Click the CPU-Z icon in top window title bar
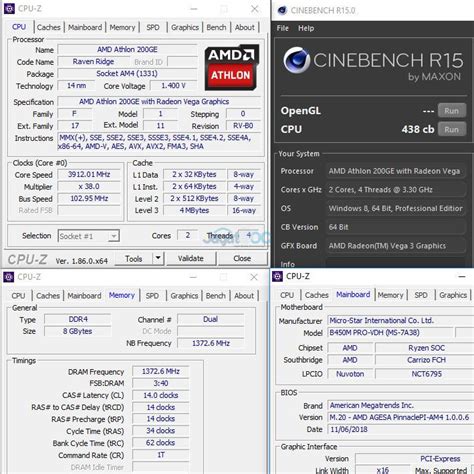474x474 pixels. [x=9, y=9]
